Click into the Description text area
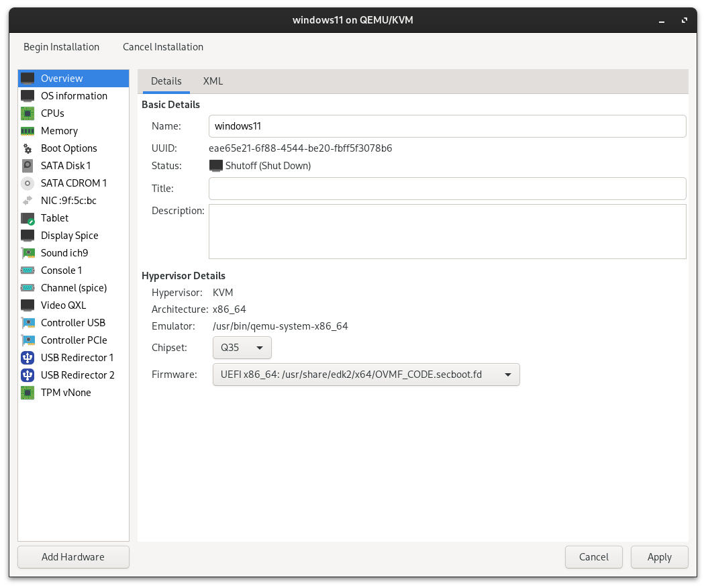The width and height of the screenshot is (706, 588). (447, 232)
